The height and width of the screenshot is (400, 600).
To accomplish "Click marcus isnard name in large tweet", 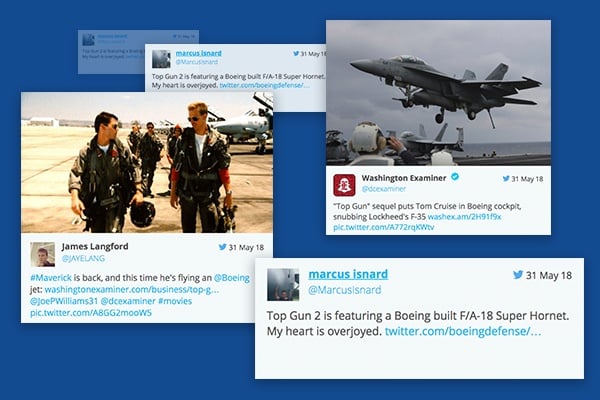I will tap(348, 274).
